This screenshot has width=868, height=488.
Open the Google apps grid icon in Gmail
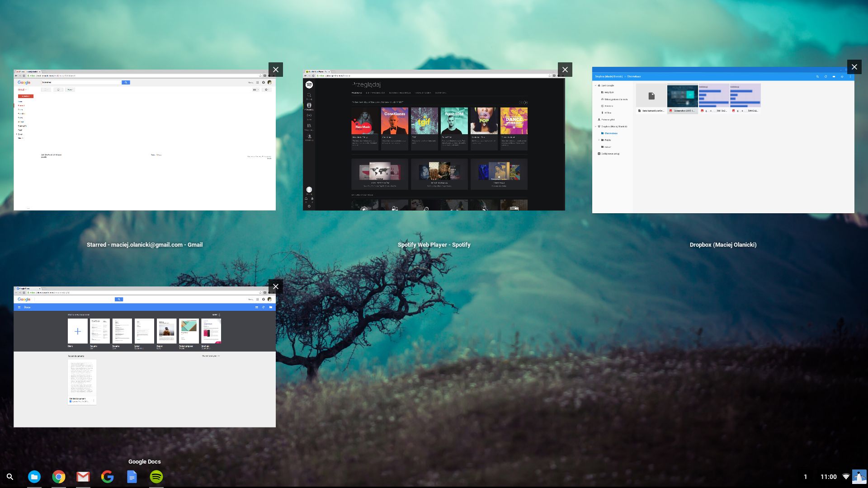(257, 83)
